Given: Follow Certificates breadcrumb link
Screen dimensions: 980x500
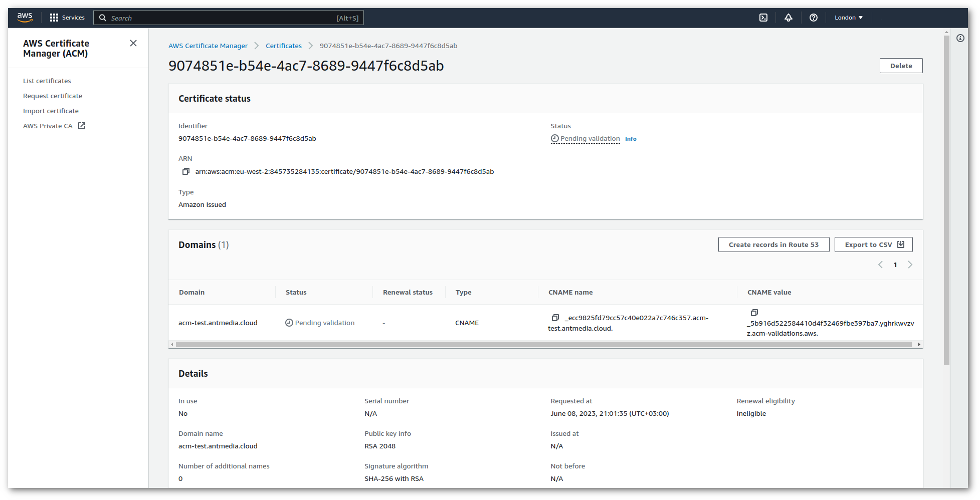Looking at the screenshot, I should click(284, 46).
